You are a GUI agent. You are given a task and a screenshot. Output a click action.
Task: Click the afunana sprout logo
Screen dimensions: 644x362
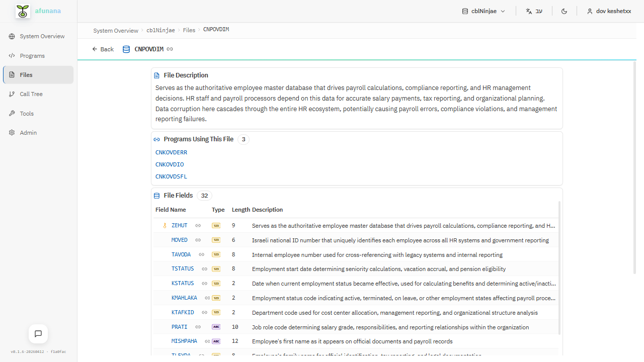click(x=22, y=11)
